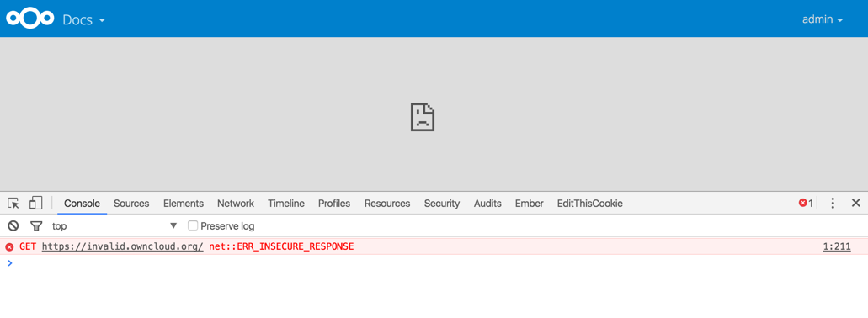Open the admin user menu

pyautogui.click(x=823, y=19)
